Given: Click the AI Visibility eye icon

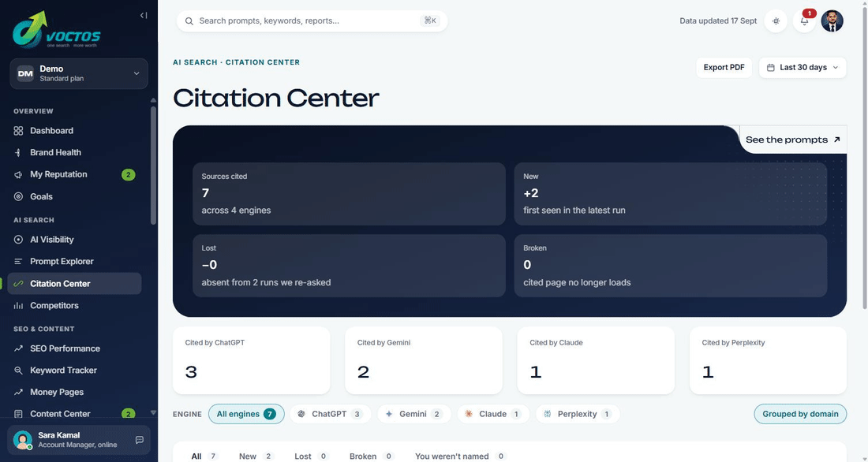Looking at the screenshot, I should click(x=18, y=240).
